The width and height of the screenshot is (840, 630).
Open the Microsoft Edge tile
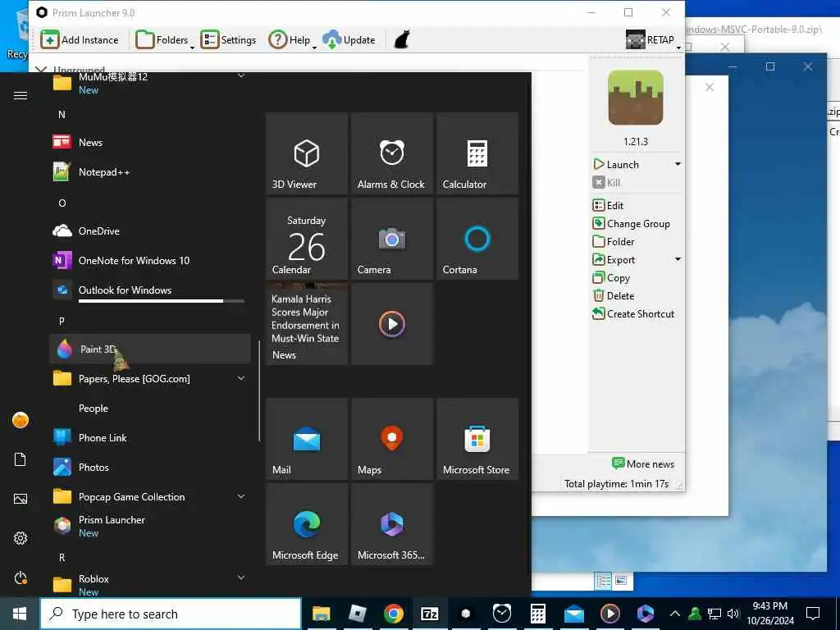click(x=307, y=524)
